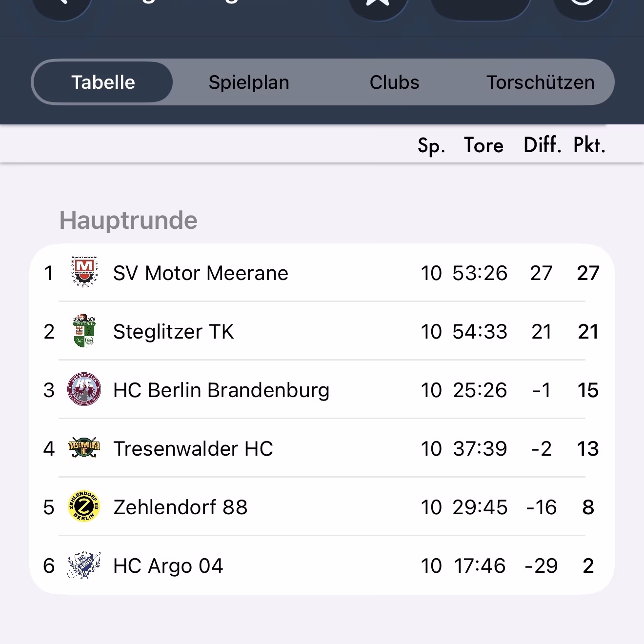This screenshot has width=644, height=644.
Task: Open the HC Argo 04 team name
Action: (168, 566)
